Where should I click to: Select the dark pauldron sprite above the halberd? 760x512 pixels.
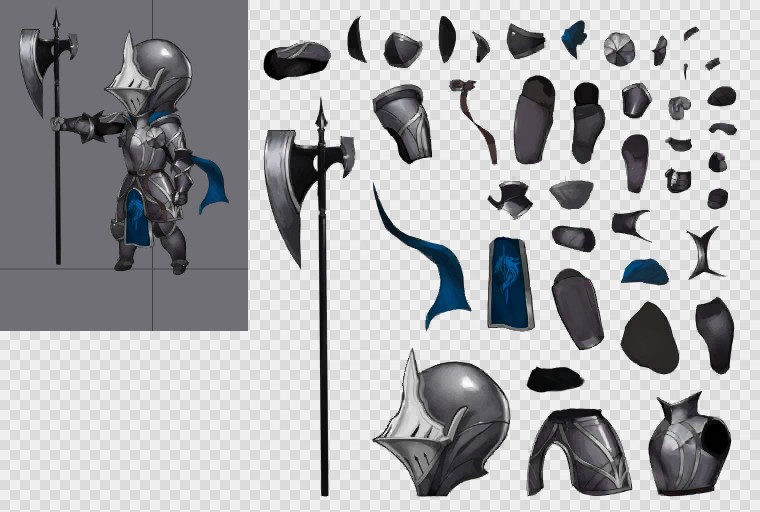297,60
